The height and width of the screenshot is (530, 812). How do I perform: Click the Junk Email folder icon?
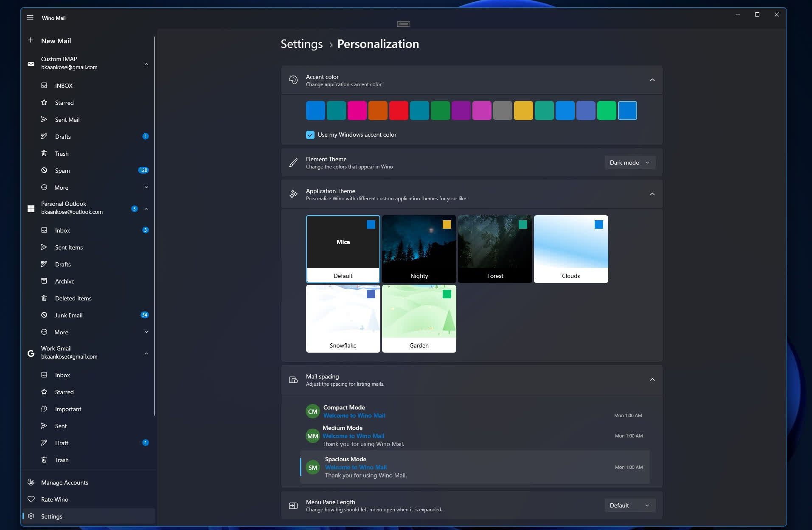pos(44,315)
